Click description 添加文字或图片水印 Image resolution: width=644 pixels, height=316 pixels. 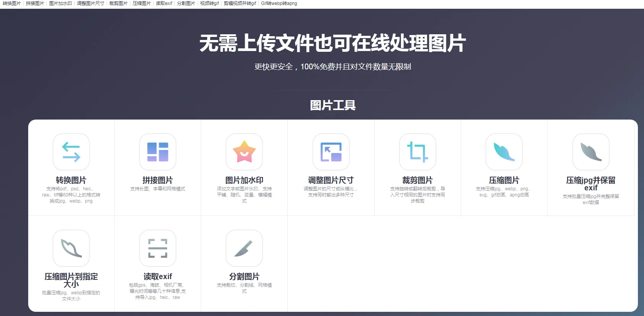click(244, 195)
